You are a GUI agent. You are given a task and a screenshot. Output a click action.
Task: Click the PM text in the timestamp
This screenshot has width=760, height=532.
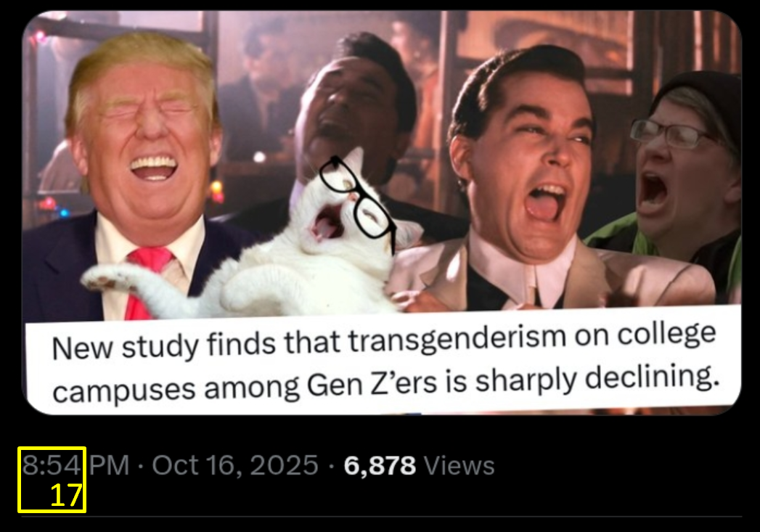tap(110, 466)
